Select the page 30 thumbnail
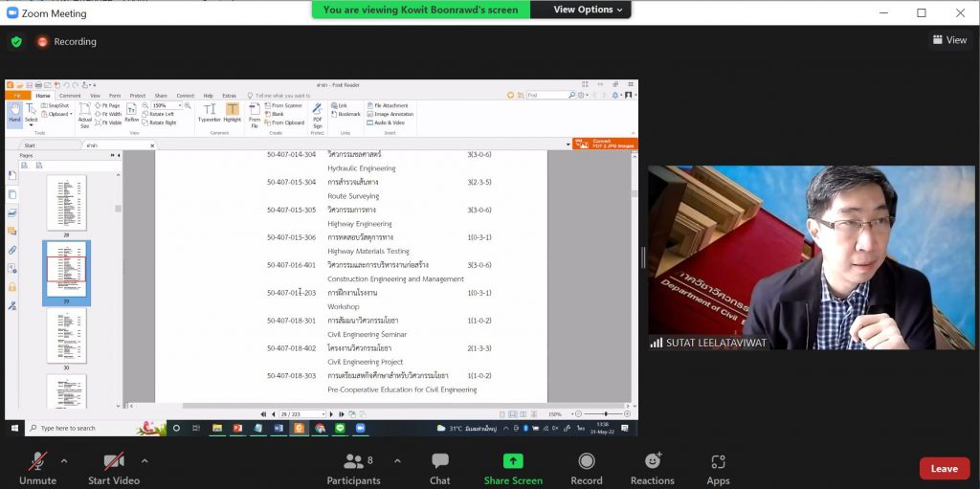This screenshot has height=489, width=980. coord(66,337)
